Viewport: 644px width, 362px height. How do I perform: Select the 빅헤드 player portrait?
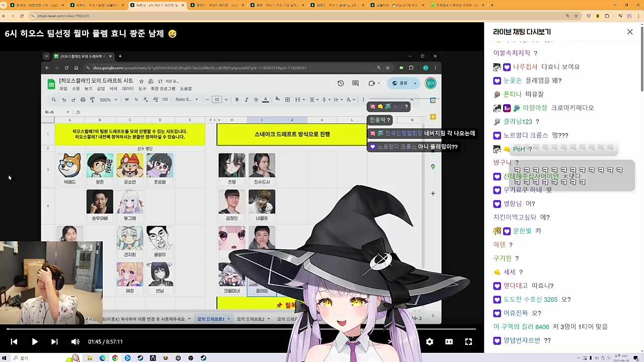(69, 166)
